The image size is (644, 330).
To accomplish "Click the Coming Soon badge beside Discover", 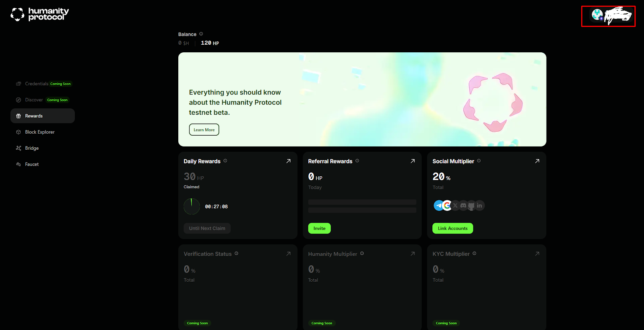I will 58,100.
